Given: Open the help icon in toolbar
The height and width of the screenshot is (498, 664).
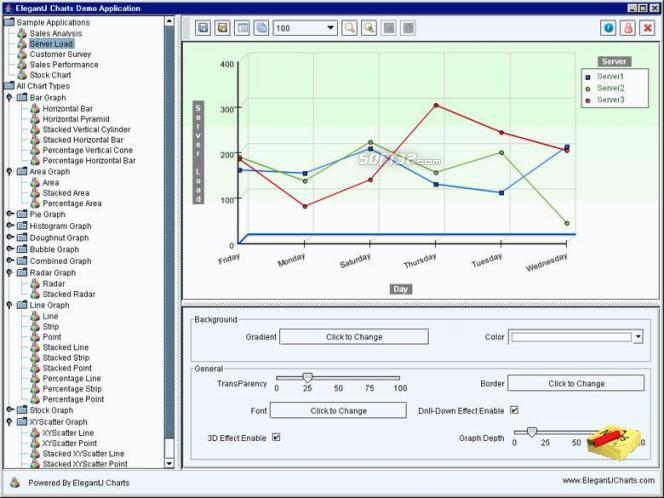Looking at the screenshot, I should [x=608, y=28].
